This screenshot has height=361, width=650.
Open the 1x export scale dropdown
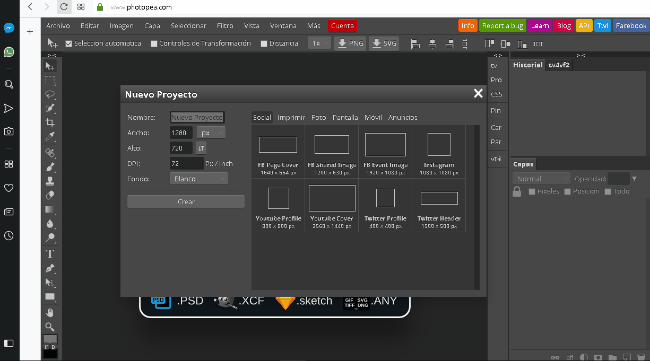[x=319, y=44]
